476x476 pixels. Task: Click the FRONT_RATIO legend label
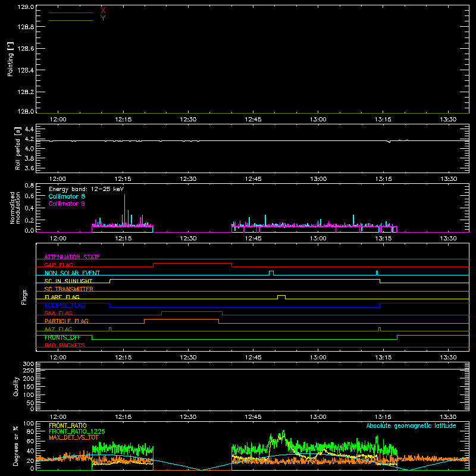pos(68,425)
